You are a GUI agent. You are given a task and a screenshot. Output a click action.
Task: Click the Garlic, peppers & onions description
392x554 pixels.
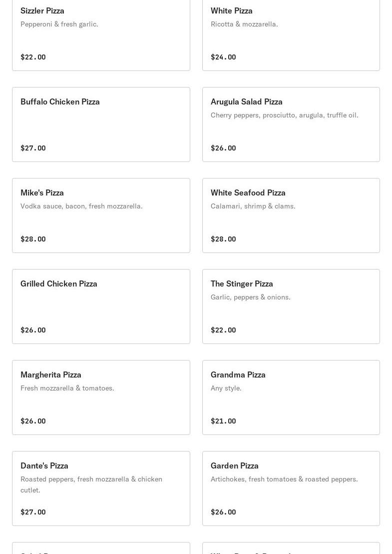tap(250, 297)
